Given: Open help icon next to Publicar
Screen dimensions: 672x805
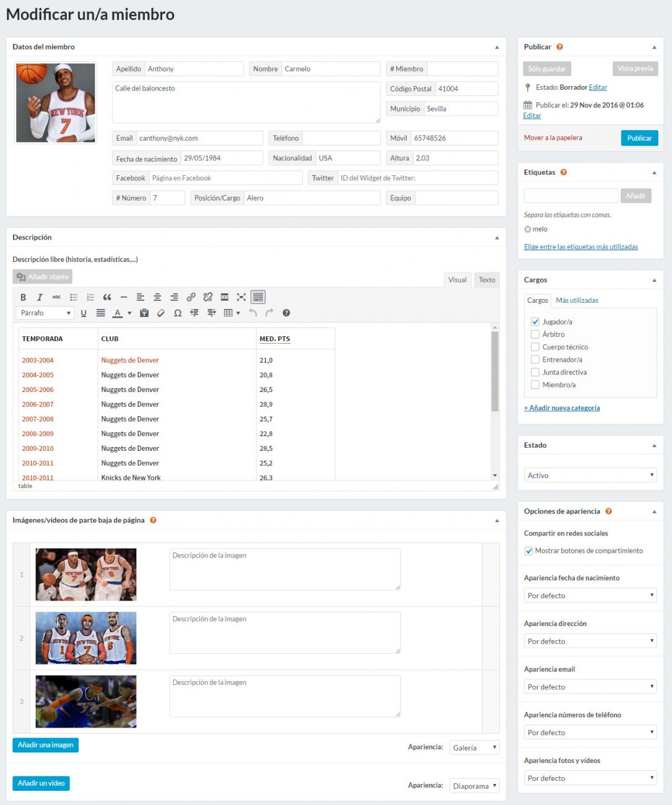Looking at the screenshot, I should (559, 47).
